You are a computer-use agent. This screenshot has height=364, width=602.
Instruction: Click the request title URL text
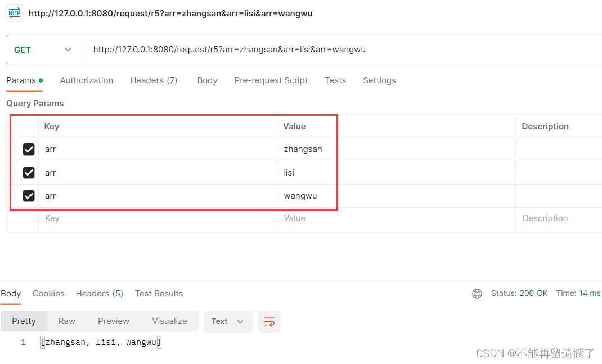pos(170,14)
